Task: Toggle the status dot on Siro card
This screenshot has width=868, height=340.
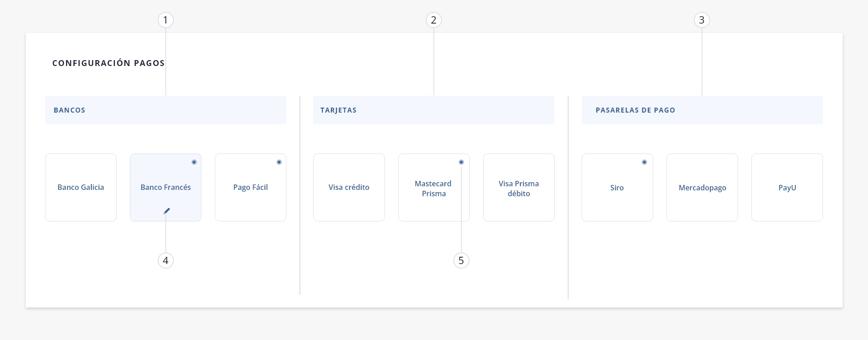Action: 644,162
